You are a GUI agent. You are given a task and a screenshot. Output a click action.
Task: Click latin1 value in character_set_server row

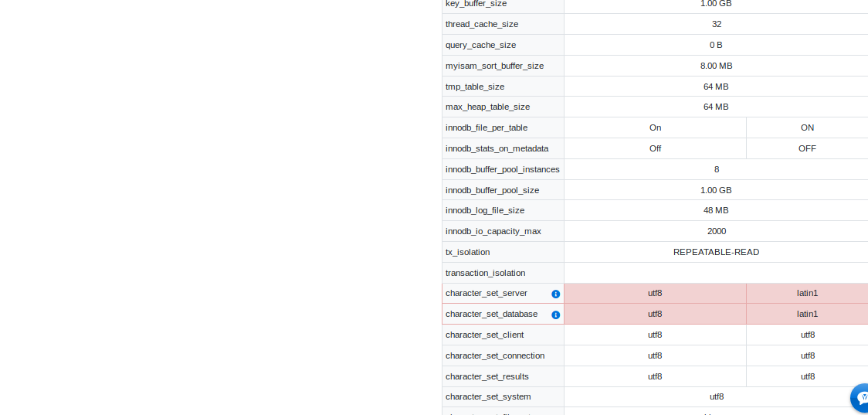click(x=807, y=293)
